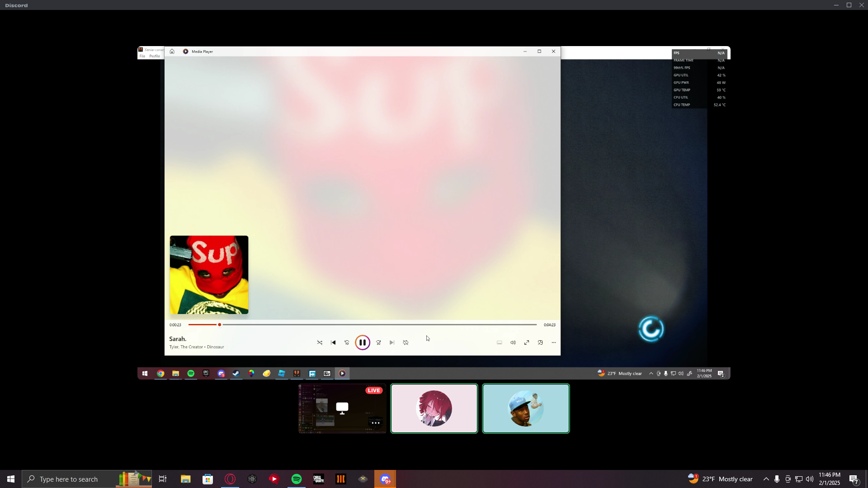Skip forward 30 seconds
868x488 pixels.
point(378,343)
